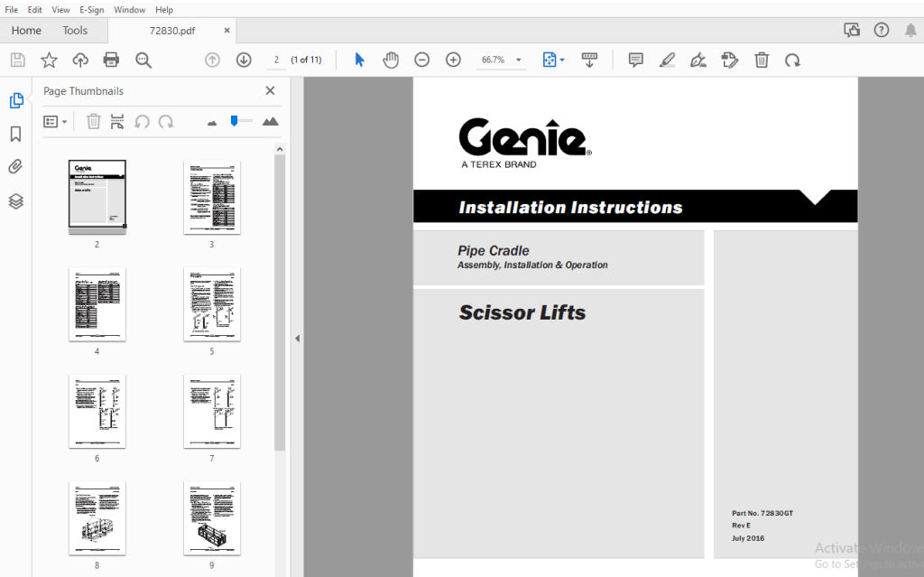Screen dimensions: 924x577
Task: Open the Comment tool
Action: point(635,60)
